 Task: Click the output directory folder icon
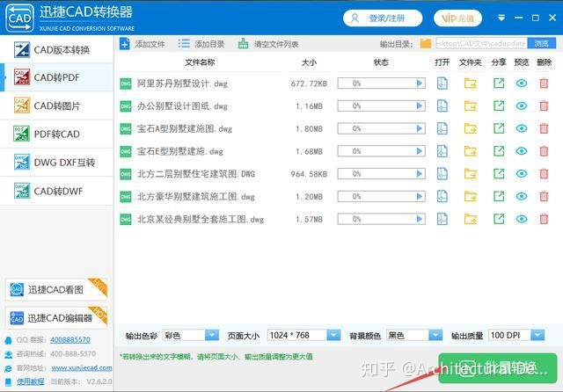(x=426, y=44)
